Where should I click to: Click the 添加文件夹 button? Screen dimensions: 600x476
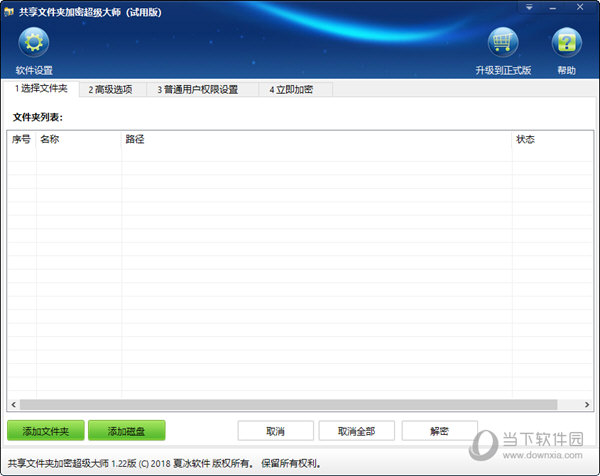click(x=46, y=431)
